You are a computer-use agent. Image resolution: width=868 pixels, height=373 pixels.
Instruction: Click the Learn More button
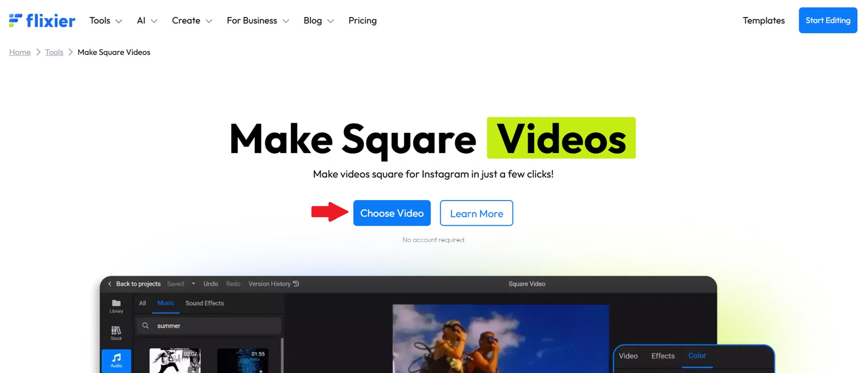[477, 213]
